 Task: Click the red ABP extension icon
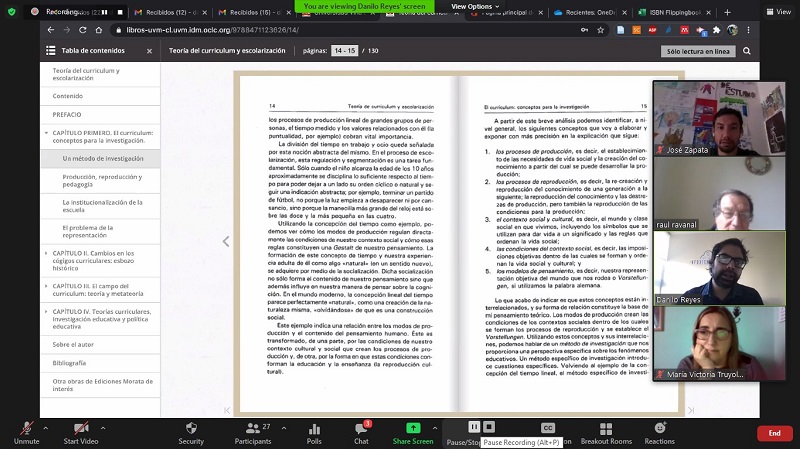652,30
